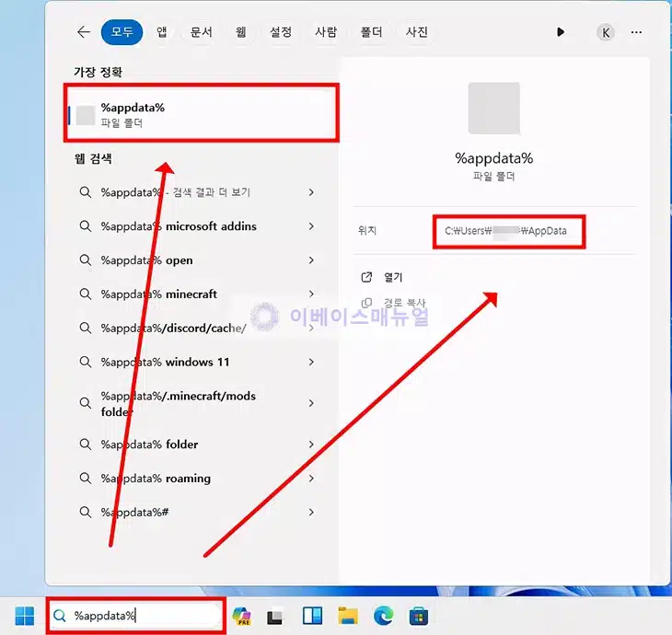Click 경로 복사 to copy path
Viewport: 672px width, 635px height.
coord(404,303)
